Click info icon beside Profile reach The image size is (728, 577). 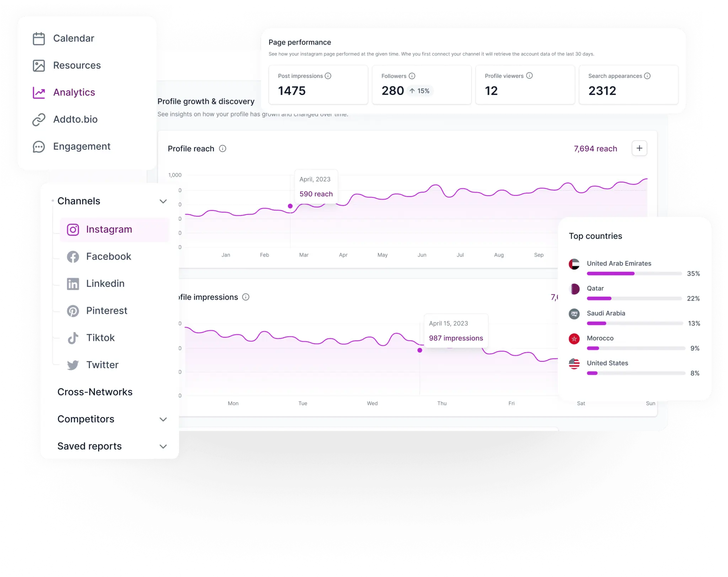(223, 149)
